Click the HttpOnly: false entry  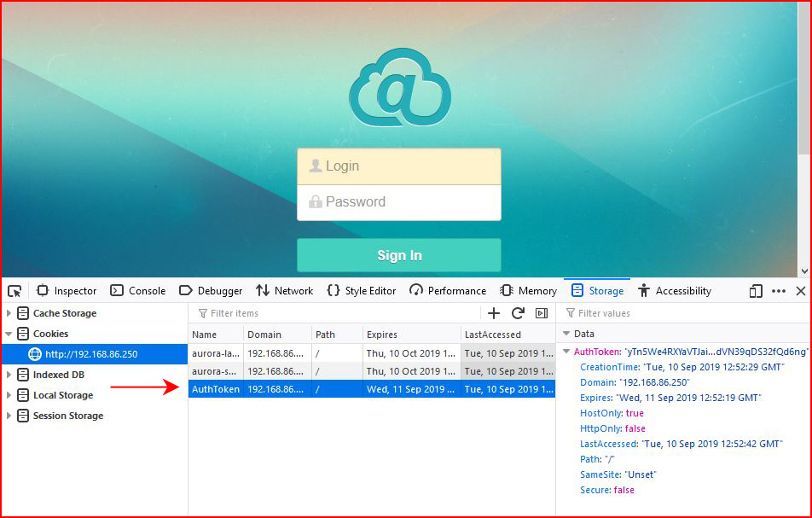(612, 428)
